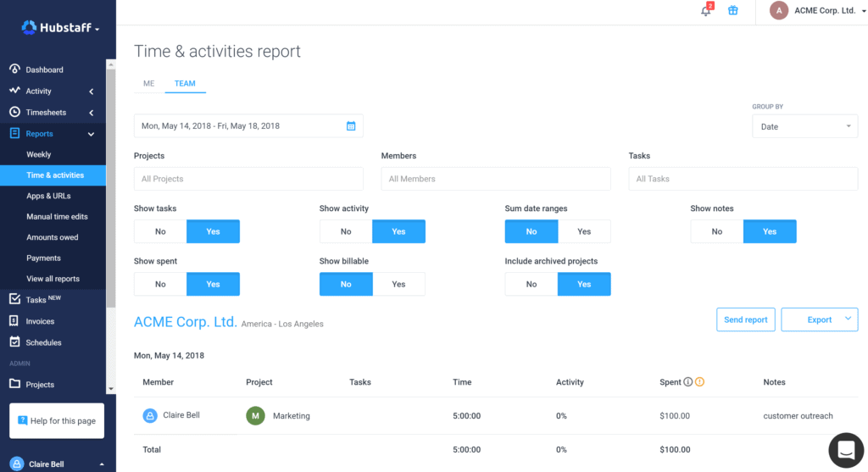Image resolution: width=868 pixels, height=472 pixels.
Task: Expand the Activity sidebar chevron
Action: pos(92,92)
